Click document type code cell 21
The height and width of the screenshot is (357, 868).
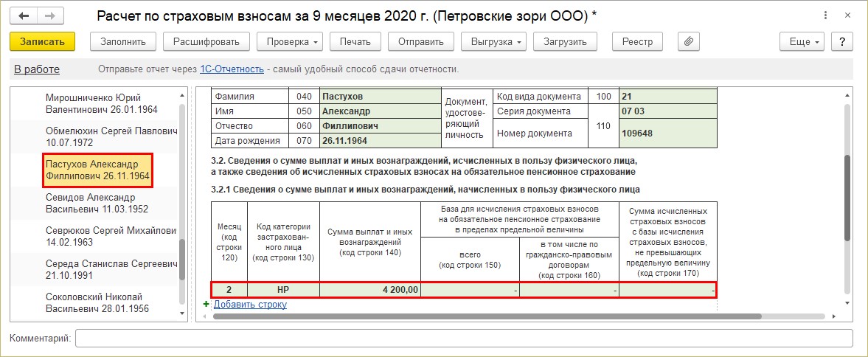coord(668,97)
